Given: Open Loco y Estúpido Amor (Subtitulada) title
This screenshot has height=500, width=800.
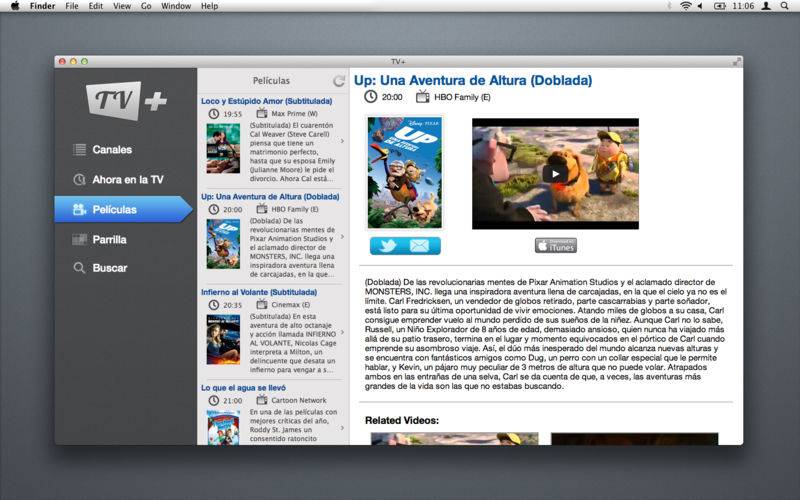Looking at the screenshot, I should (x=266, y=101).
